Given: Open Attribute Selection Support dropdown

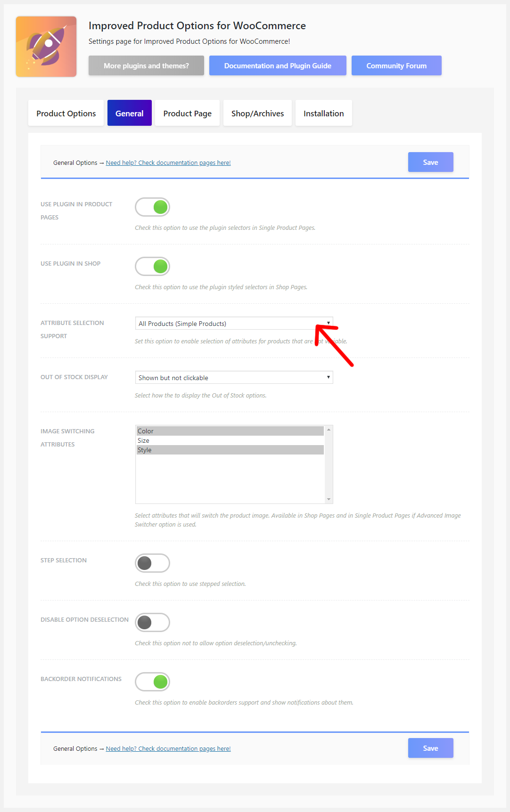Looking at the screenshot, I should [x=234, y=324].
